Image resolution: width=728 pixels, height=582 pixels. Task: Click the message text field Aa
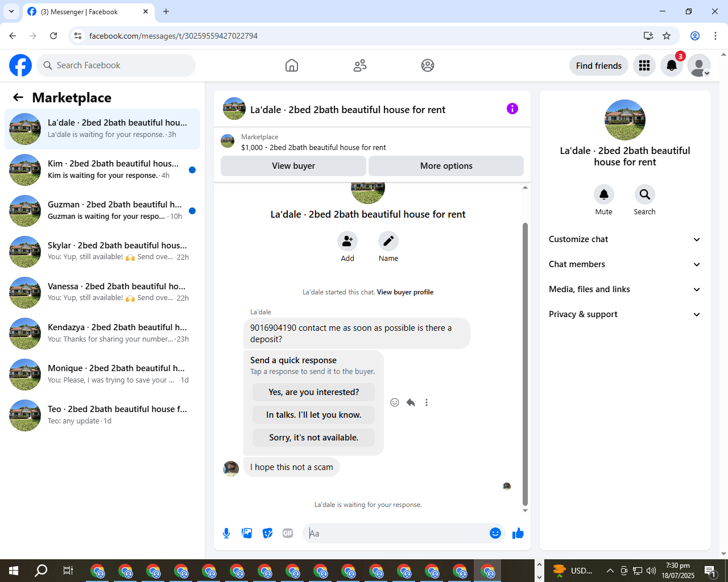pos(396,533)
